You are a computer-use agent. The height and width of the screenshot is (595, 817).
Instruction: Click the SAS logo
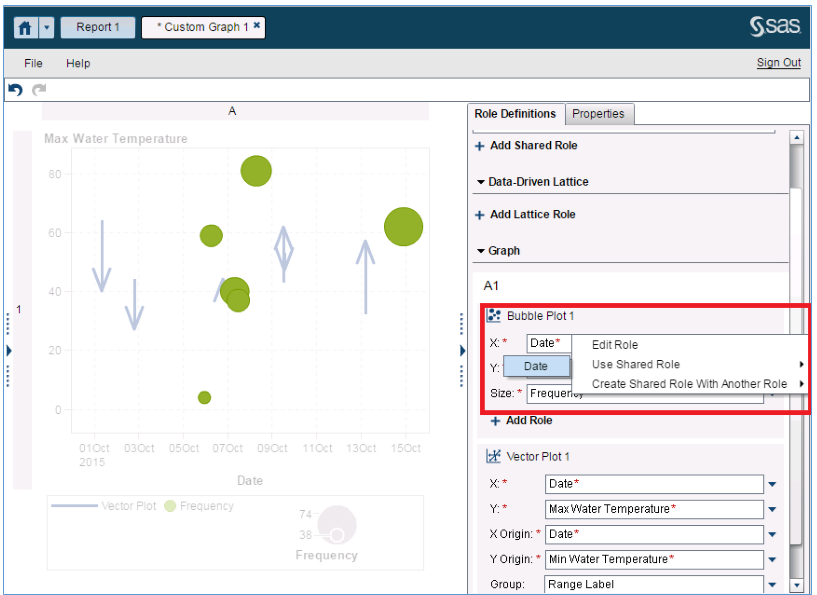click(x=775, y=26)
